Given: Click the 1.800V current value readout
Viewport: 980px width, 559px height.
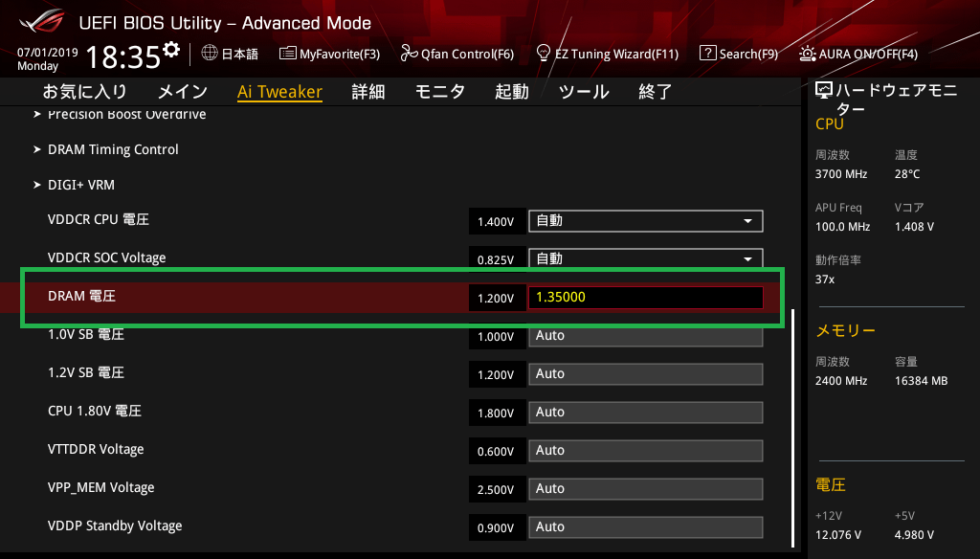Looking at the screenshot, I should 497,413.
